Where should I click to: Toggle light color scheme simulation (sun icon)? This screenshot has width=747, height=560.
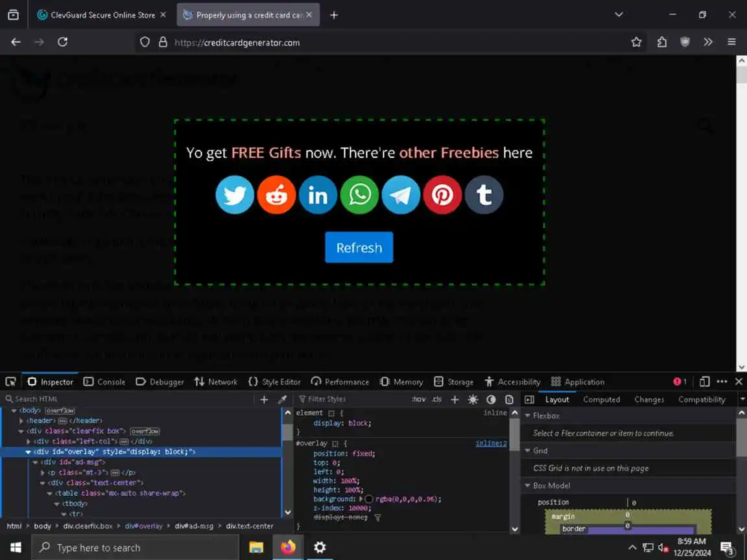click(x=473, y=399)
